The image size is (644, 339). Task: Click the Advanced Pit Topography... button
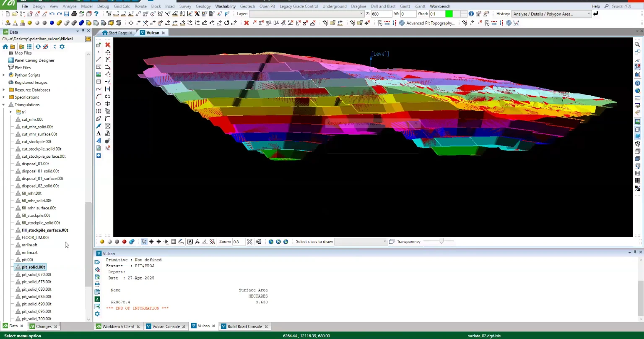click(431, 23)
